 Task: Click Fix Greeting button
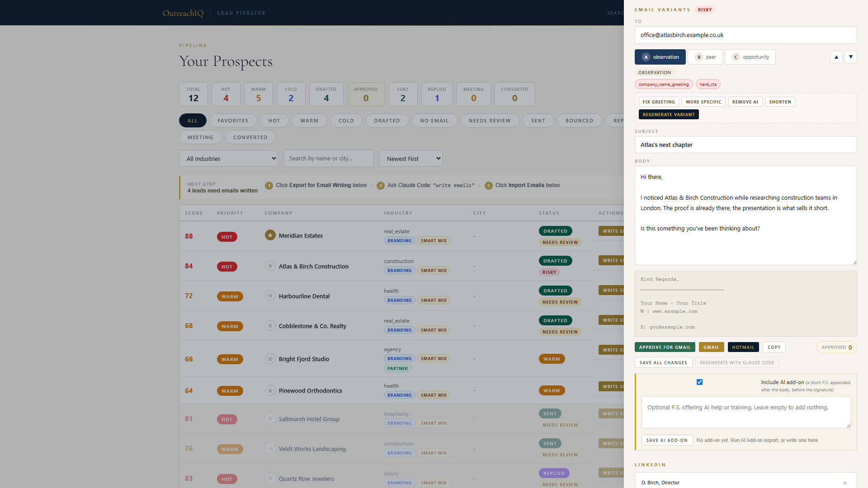tap(659, 102)
